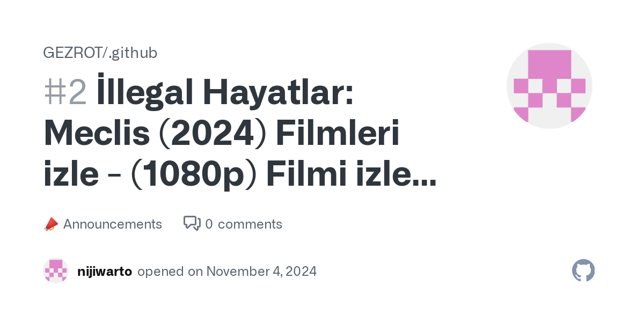Click the .github repository name
Screen dimensions: 644x322
tap(133, 53)
